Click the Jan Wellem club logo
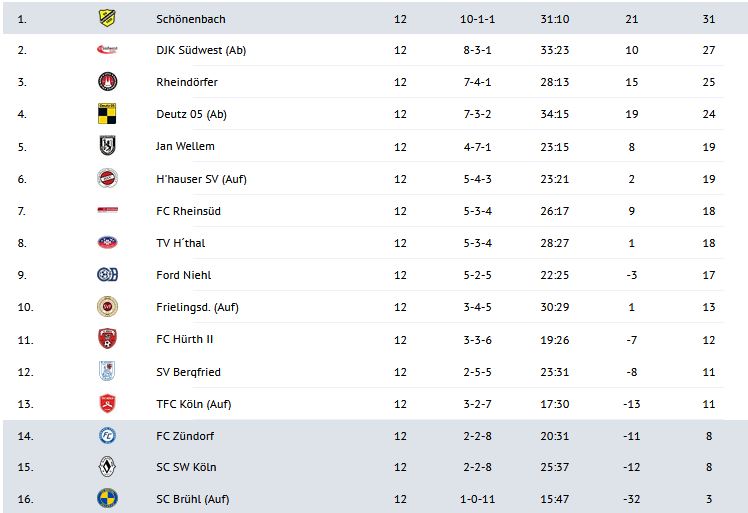The width and height of the screenshot is (748, 513). 107,146
